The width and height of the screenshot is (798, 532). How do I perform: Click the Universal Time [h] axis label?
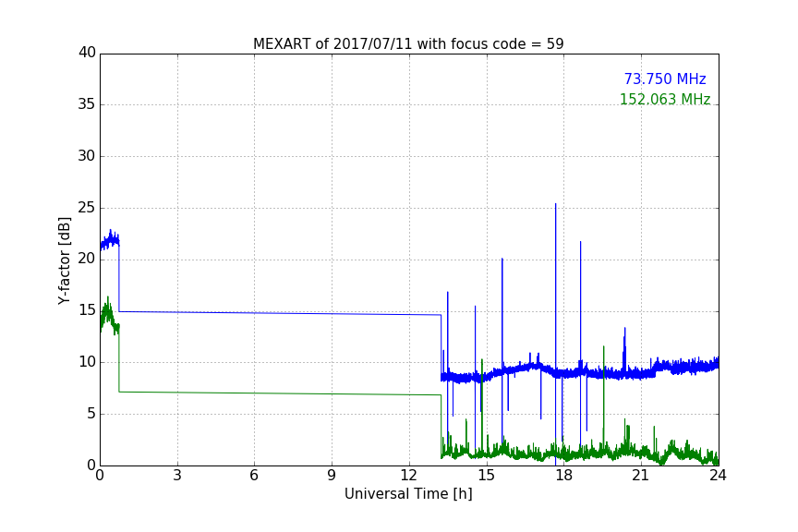point(408,494)
